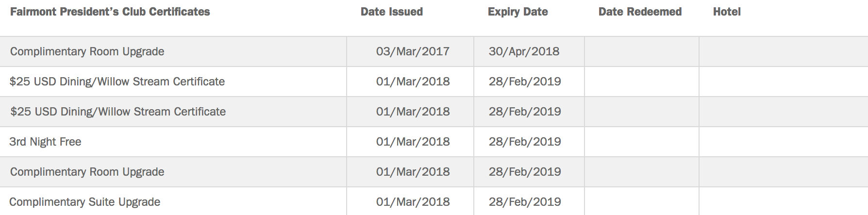Click the expiry date for 3rd Night Free
The width and height of the screenshot is (868, 215).
525,142
